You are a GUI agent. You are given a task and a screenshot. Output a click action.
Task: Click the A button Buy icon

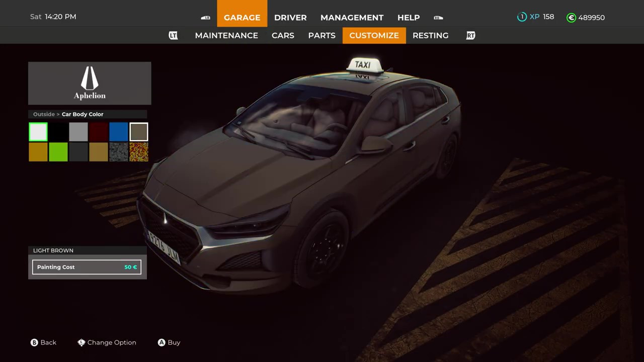[162, 342]
